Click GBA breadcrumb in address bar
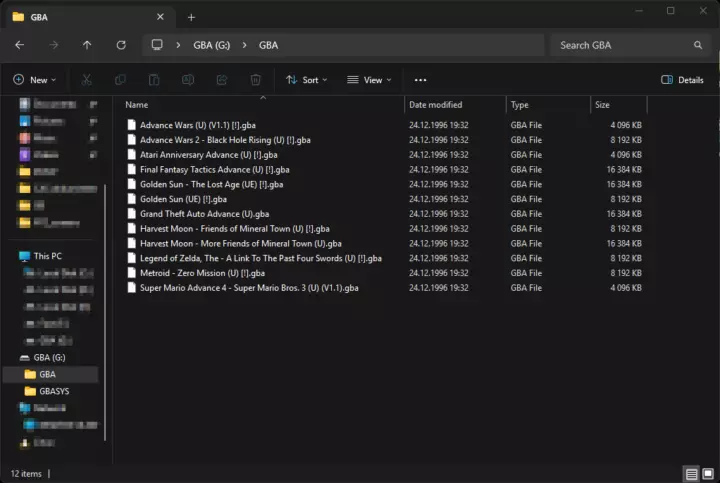The image size is (720, 483). (x=268, y=45)
